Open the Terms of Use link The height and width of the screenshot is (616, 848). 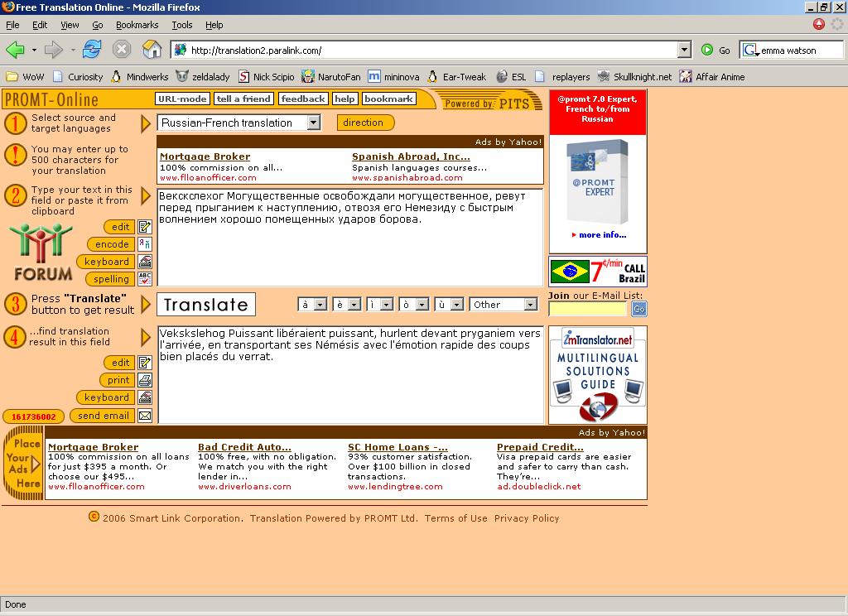455,518
